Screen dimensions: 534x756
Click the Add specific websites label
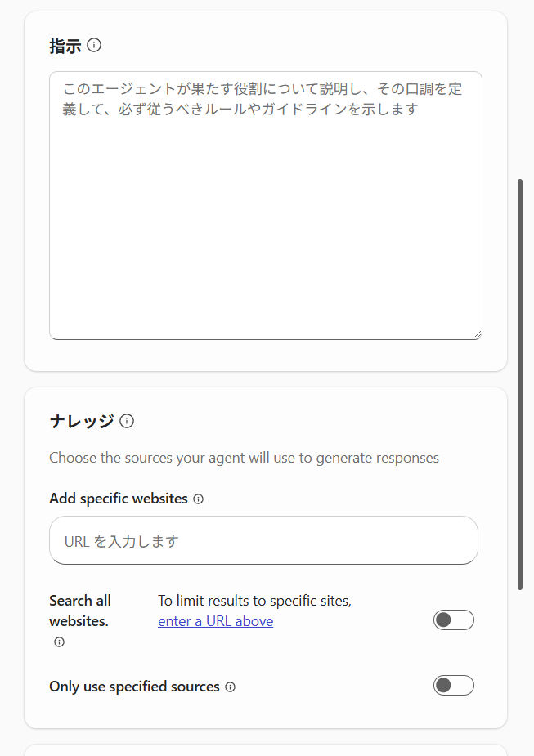[119, 499]
